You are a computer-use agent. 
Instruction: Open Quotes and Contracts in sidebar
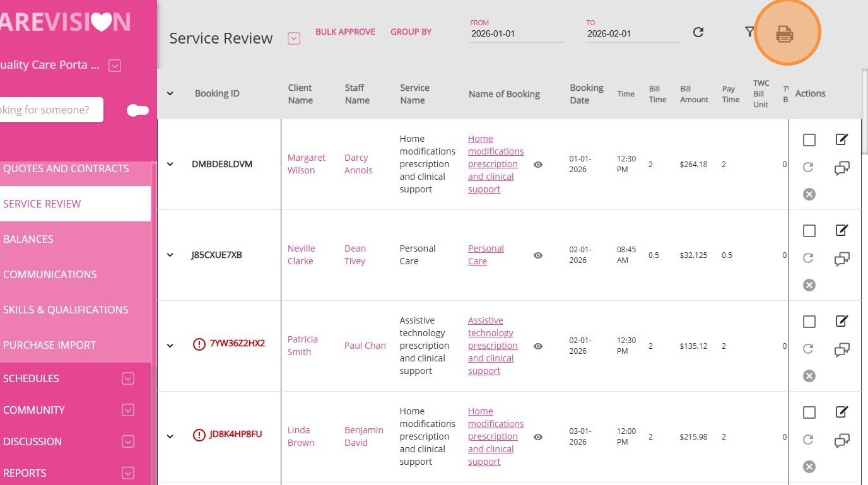66,168
